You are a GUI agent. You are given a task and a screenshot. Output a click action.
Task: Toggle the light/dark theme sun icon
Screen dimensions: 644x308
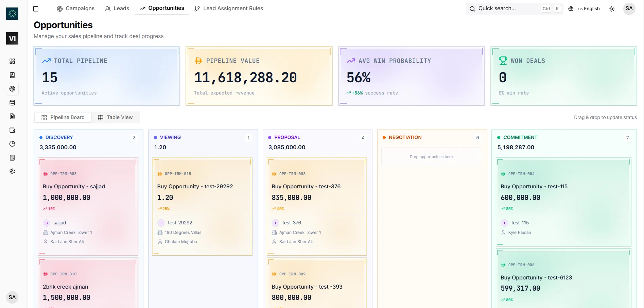pyautogui.click(x=612, y=9)
